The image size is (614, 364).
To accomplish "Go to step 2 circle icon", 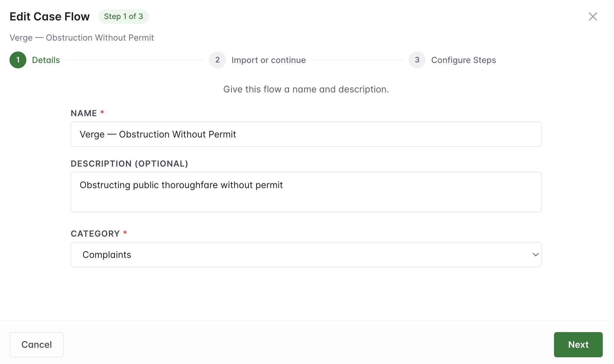I will click(x=218, y=60).
